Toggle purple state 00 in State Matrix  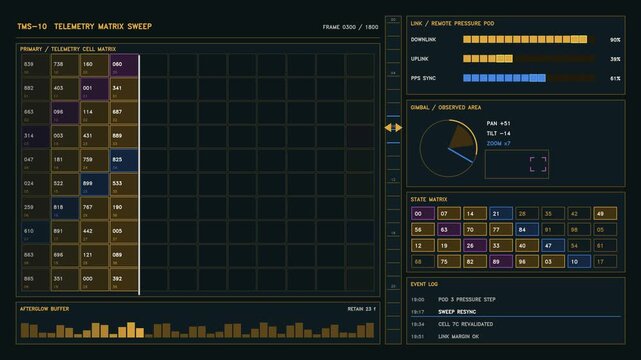[423, 213]
